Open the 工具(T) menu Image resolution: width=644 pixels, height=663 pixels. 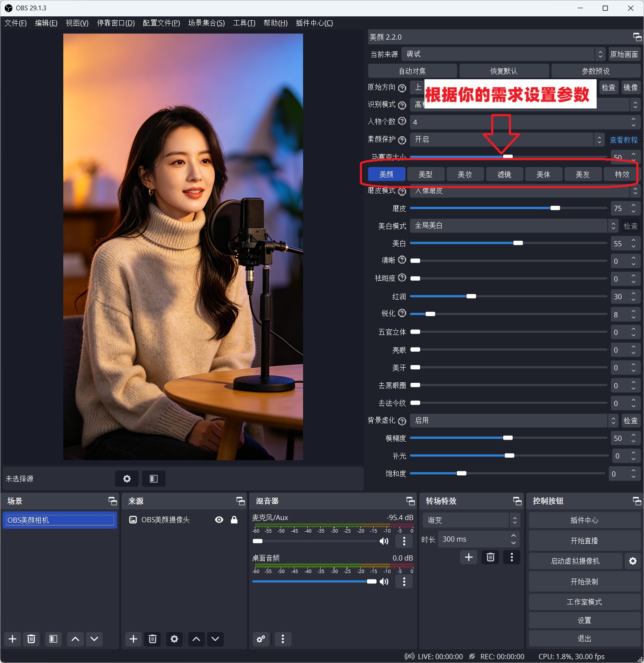click(243, 23)
